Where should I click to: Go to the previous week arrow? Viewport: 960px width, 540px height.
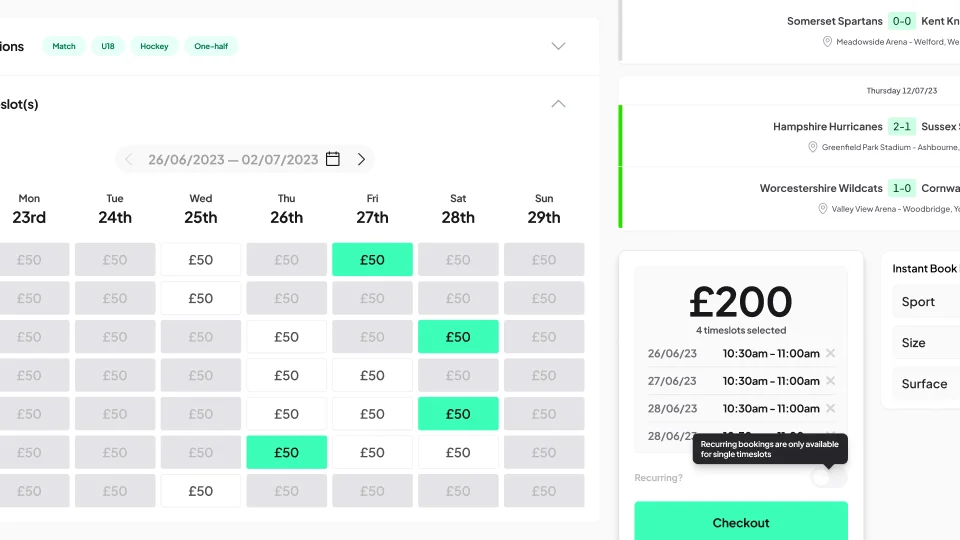click(x=128, y=159)
